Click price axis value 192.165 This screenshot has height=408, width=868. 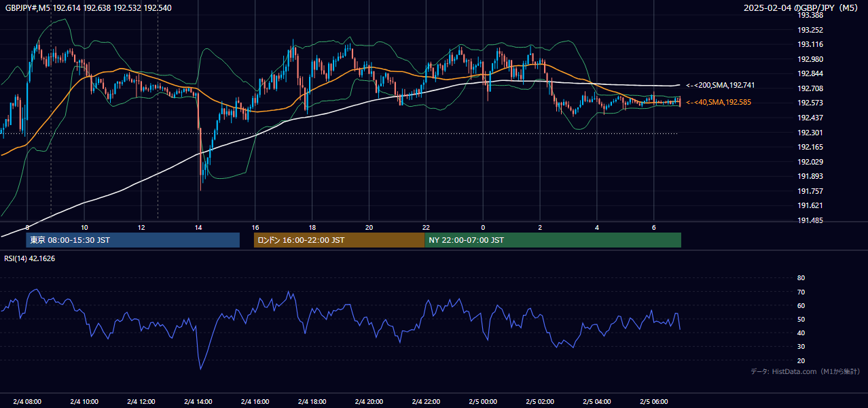click(x=810, y=147)
